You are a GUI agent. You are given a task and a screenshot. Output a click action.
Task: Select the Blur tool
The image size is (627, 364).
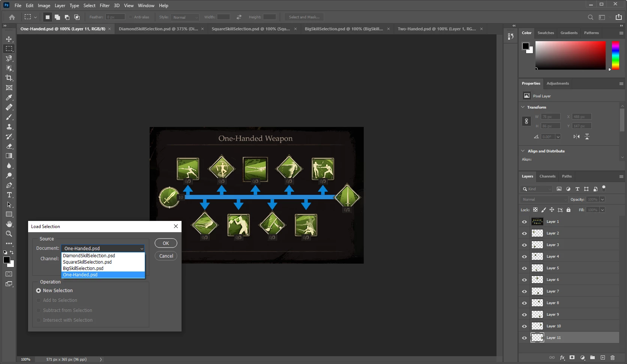(9, 166)
